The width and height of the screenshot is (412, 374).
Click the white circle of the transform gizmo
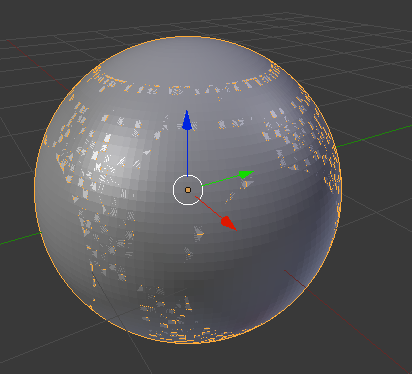[188, 190]
